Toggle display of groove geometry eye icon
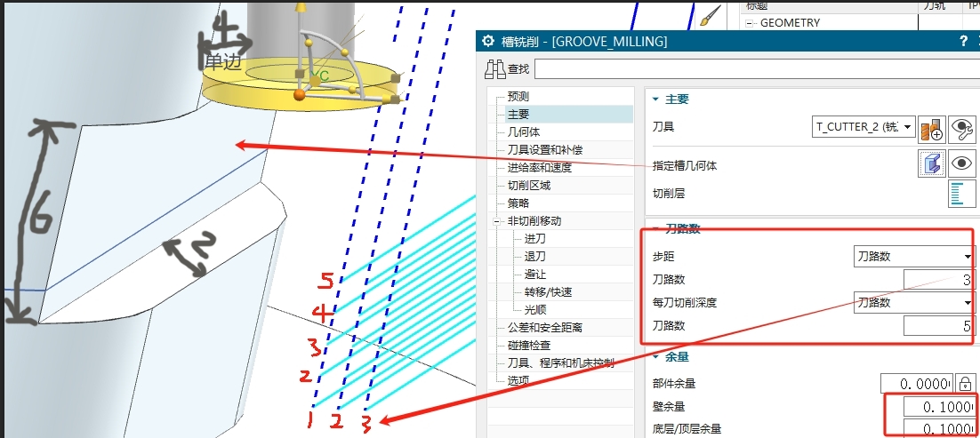The width and height of the screenshot is (980, 438). (962, 163)
